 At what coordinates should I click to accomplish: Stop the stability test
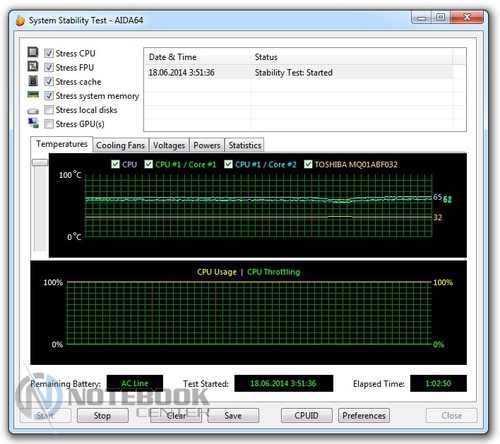102,416
